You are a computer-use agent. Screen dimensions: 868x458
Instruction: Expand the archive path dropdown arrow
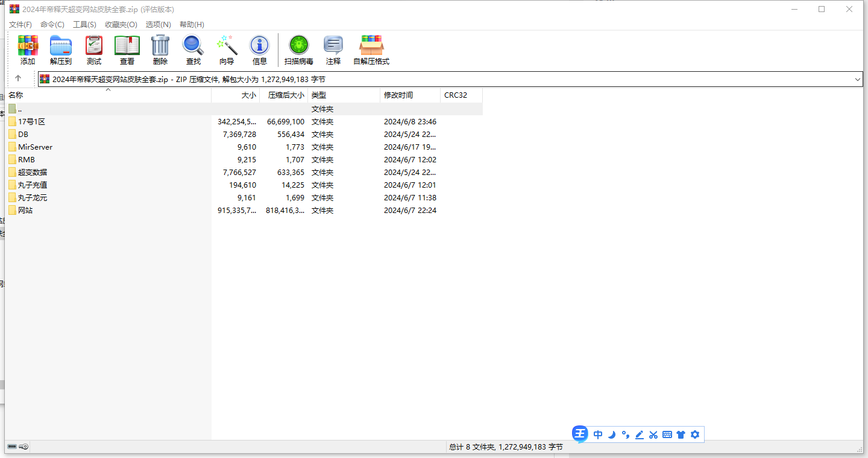click(x=858, y=79)
